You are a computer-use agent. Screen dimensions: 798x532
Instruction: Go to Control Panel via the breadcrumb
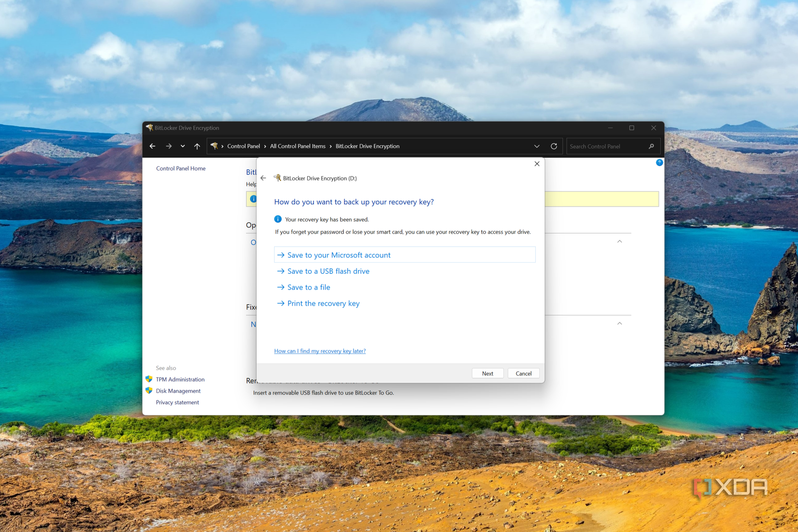coord(243,146)
